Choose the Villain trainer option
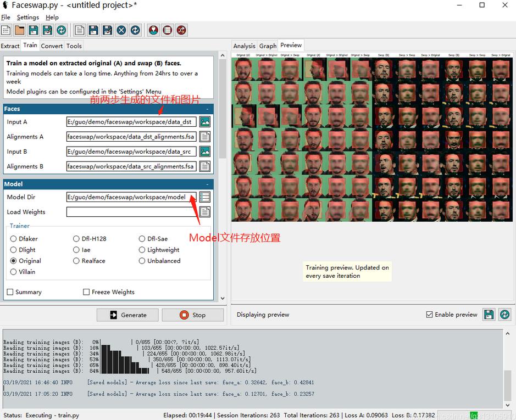Image resolution: width=516 pixels, height=420 pixels. pyautogui.click(x=14, y=272)
